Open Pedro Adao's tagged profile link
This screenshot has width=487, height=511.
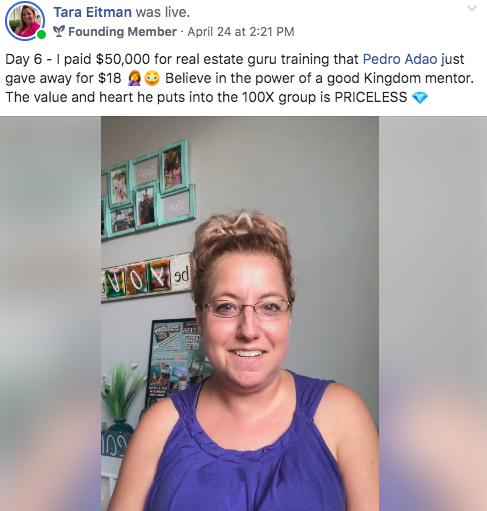[400, 59]
